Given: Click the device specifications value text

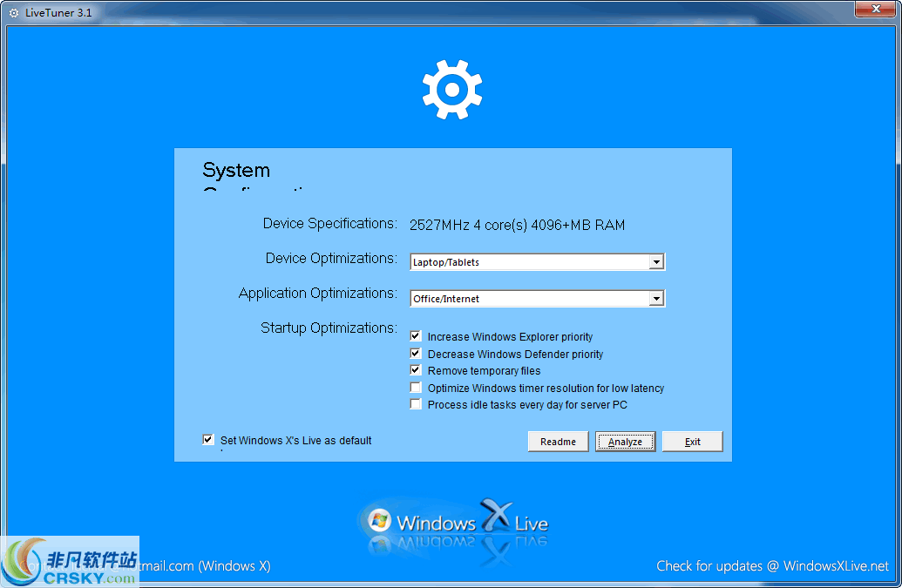Looking at the screenshot, I should tap(517, 225).
